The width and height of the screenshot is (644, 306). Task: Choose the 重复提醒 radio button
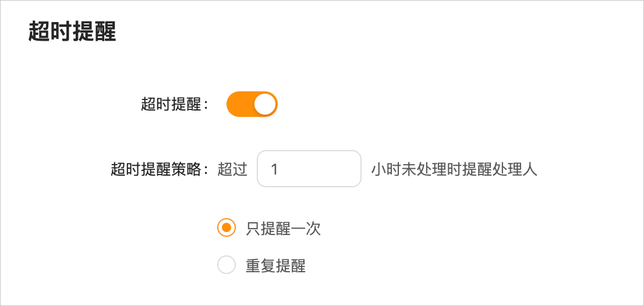pyautogui.click(x=227, y=265)
